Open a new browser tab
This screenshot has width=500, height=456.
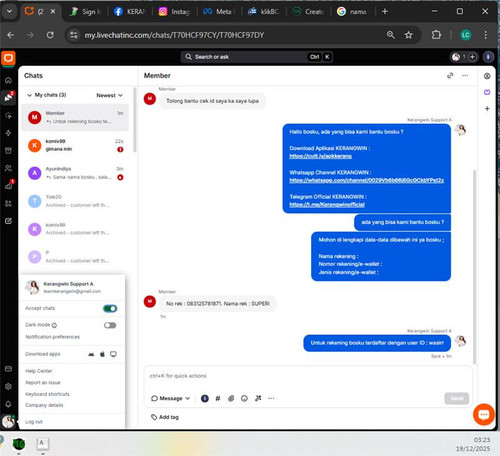pyautogui.click(x=385, y=12)
